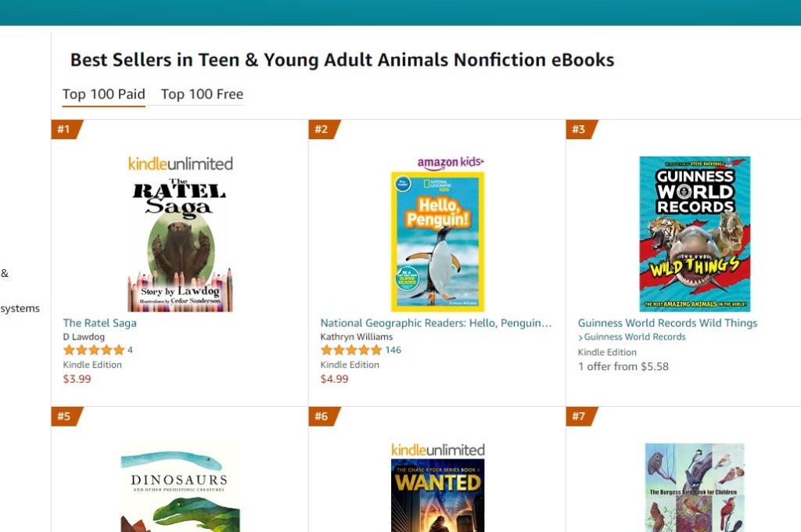Open The Ratel Saga title link
Viewport: 801px width, 532px height.
pyautogui.click(x=99, y=323)
